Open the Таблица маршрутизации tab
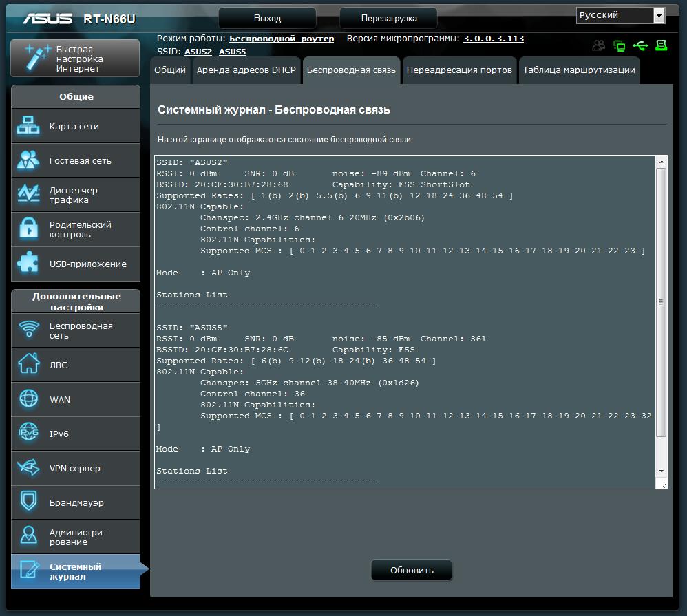Viewport: 687px width, 616px height. pyautogui.click(x=579, y=70)
